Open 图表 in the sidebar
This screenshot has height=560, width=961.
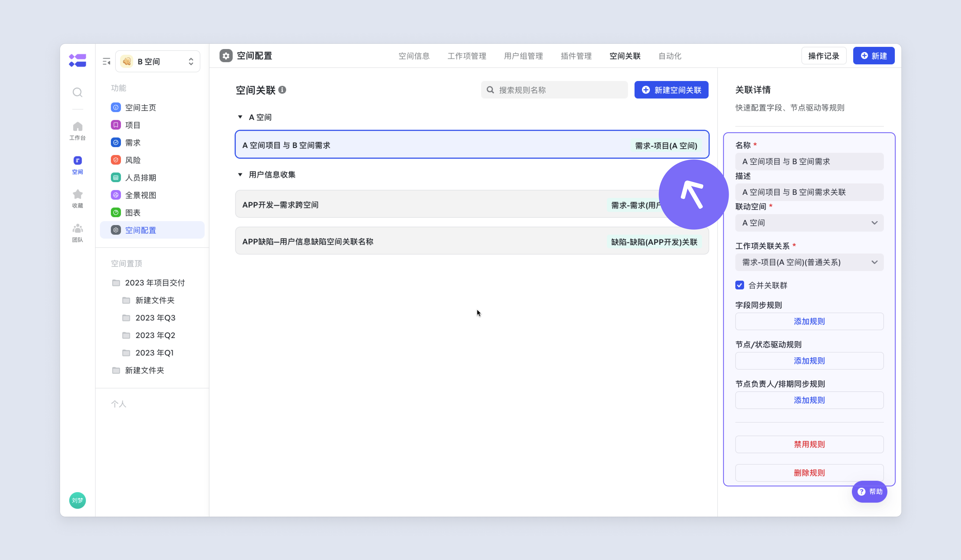click(x=152, y=213)
